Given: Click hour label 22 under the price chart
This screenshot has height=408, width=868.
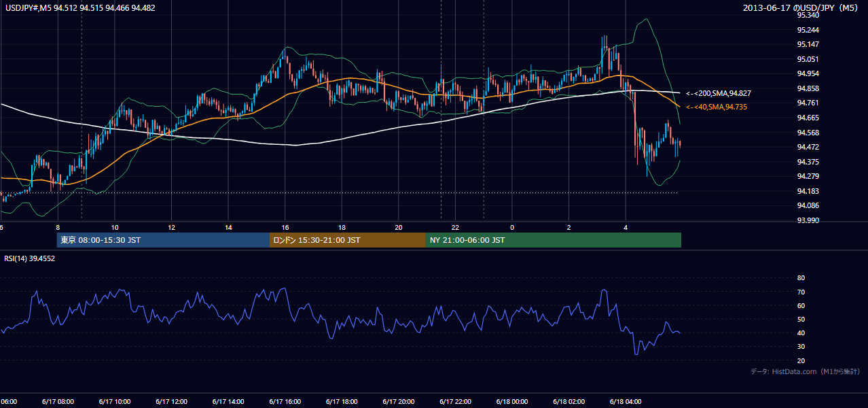Looking at the screenshot, I should pyautogui.click(x=455, y=228).
